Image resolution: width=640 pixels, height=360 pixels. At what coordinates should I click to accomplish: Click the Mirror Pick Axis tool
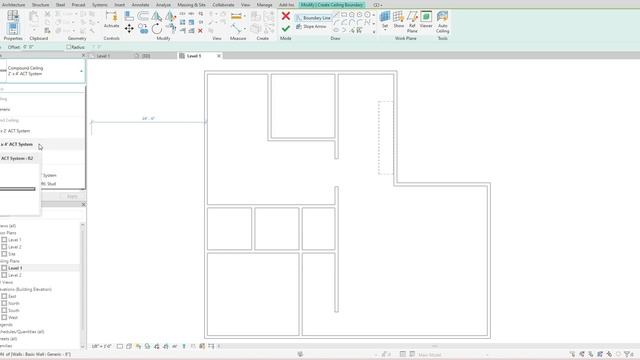pos(157,16)
